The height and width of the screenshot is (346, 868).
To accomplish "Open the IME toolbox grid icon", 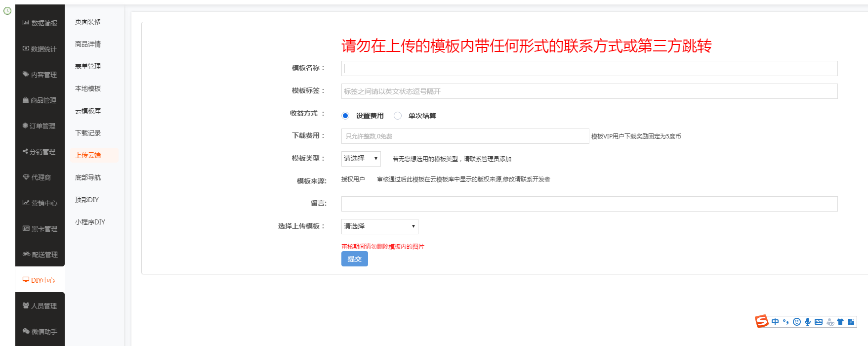I will [x=851, y=322].
